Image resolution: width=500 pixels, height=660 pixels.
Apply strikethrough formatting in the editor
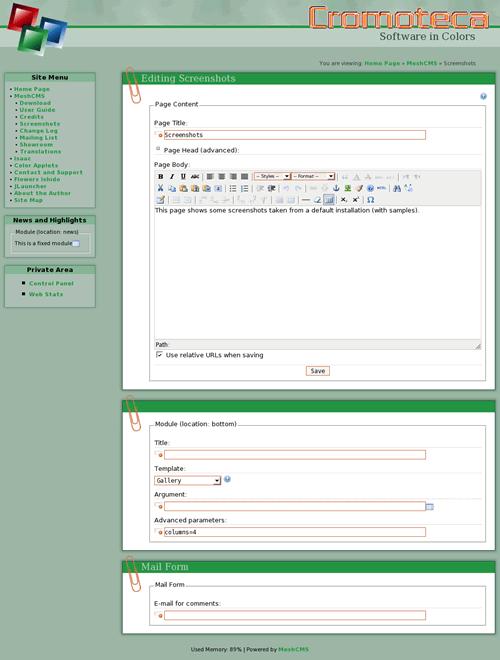pos(194,176)
